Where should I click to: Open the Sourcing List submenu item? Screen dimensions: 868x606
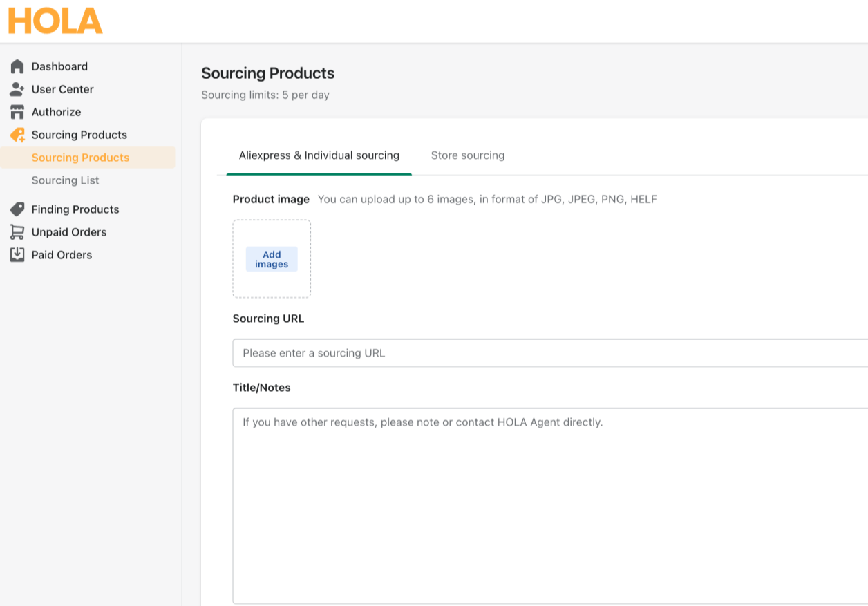65,180
